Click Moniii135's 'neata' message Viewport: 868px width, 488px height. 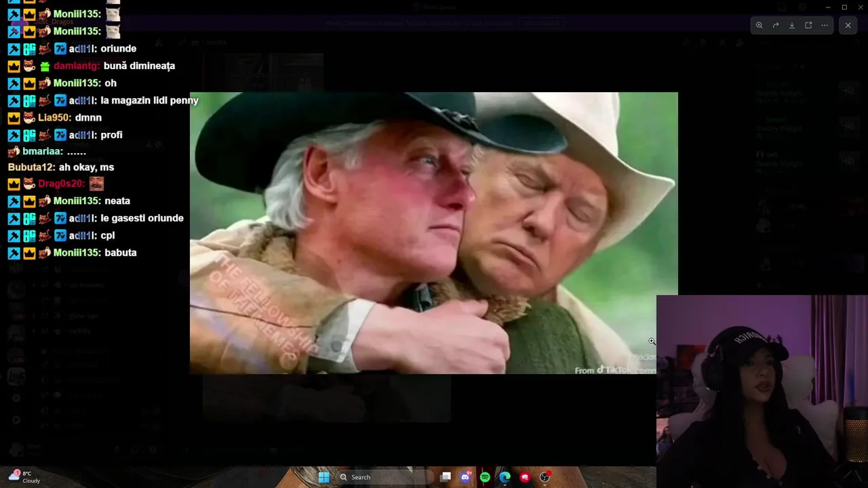[117, 201]
